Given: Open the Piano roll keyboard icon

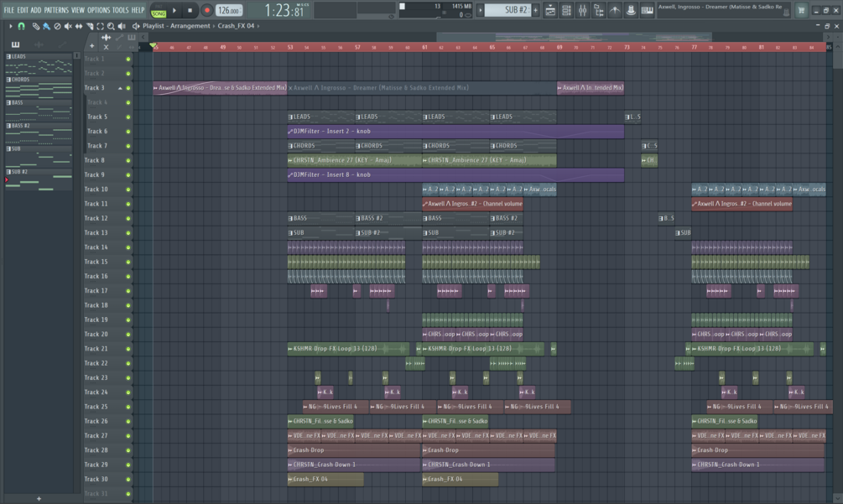Looking at the screenshot, I should pos(647,10).
